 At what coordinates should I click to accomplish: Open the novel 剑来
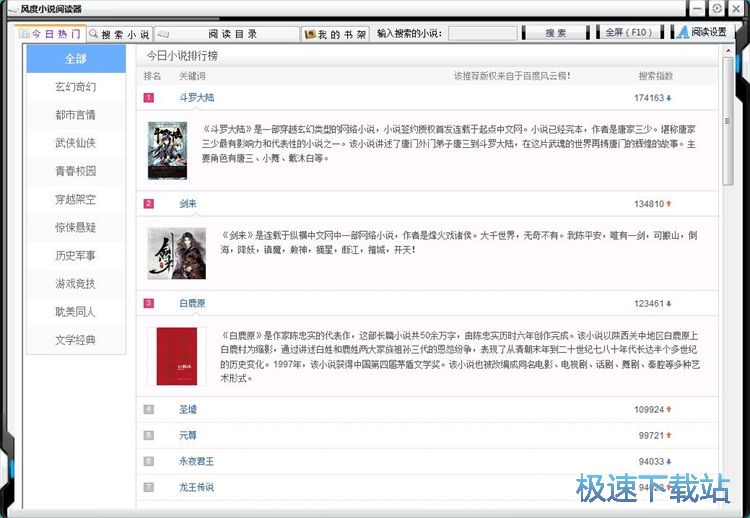pos(188,204)
